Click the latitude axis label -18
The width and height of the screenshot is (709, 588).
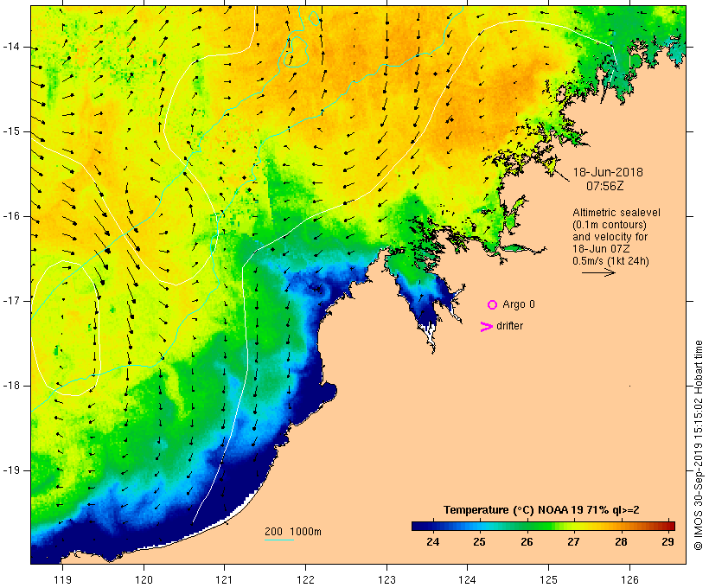11,386
